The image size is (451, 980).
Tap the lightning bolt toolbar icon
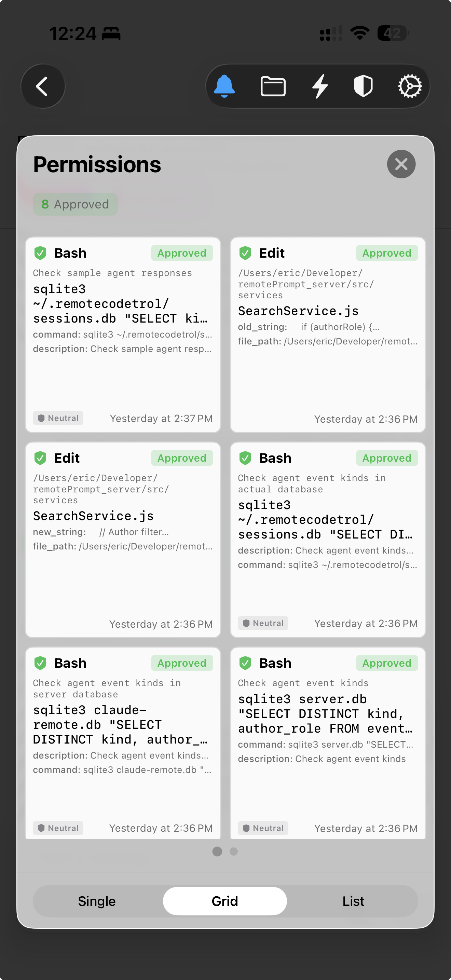tap(320, 86)
